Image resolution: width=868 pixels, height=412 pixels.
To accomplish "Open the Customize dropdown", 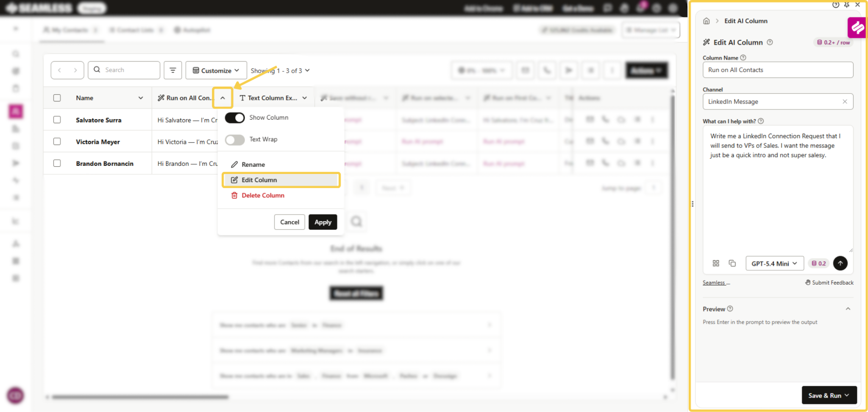I will tap(216, 70).
